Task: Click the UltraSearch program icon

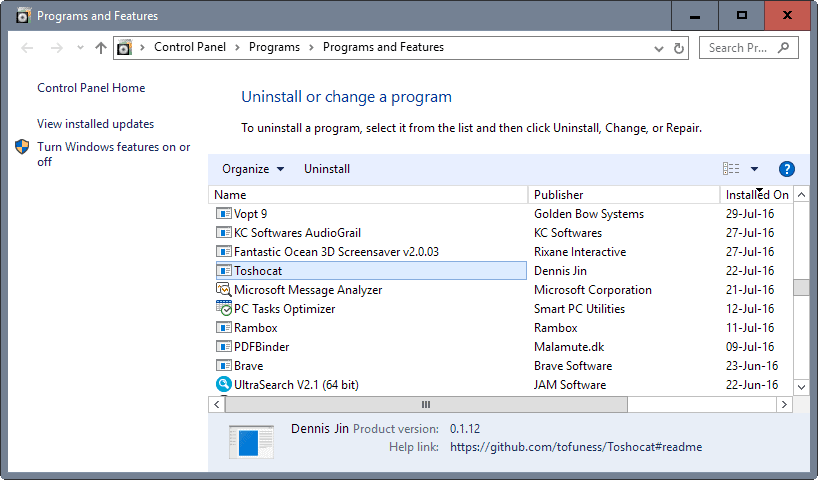Action: 223,385
